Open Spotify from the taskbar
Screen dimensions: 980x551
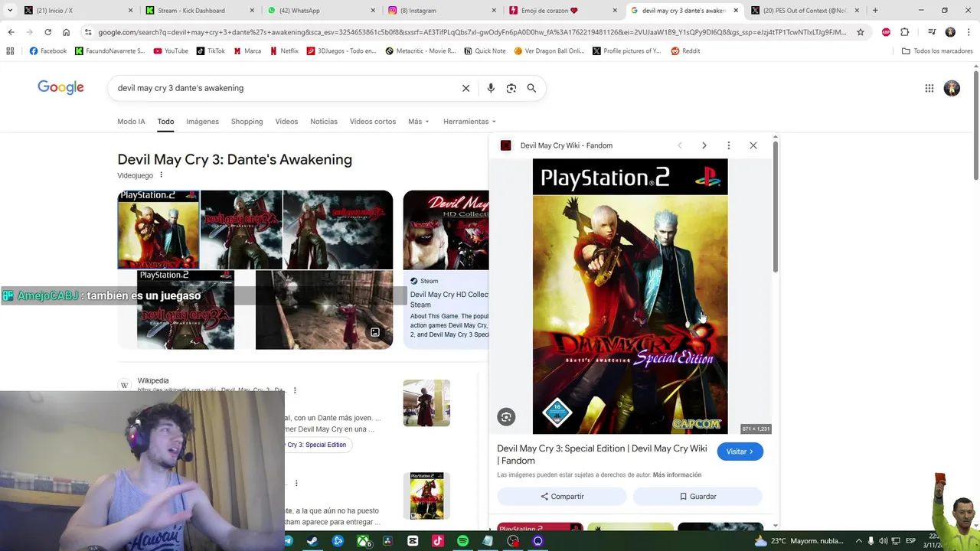click(462, 541)
